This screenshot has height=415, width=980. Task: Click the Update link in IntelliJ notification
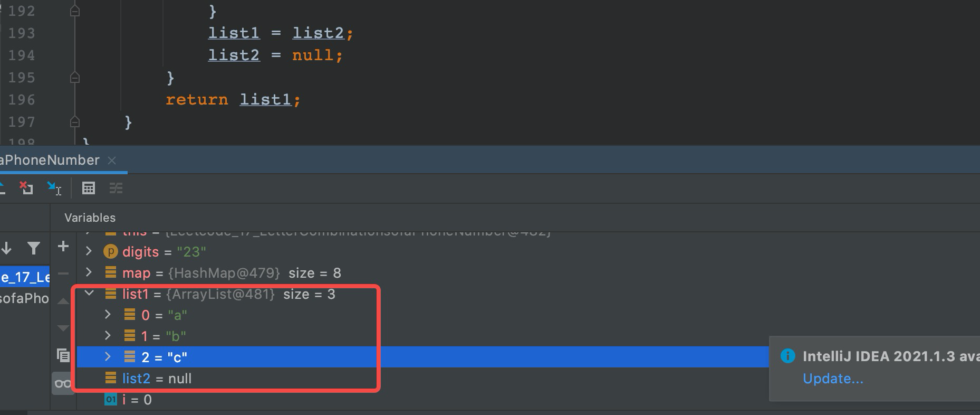pos(833,378)
